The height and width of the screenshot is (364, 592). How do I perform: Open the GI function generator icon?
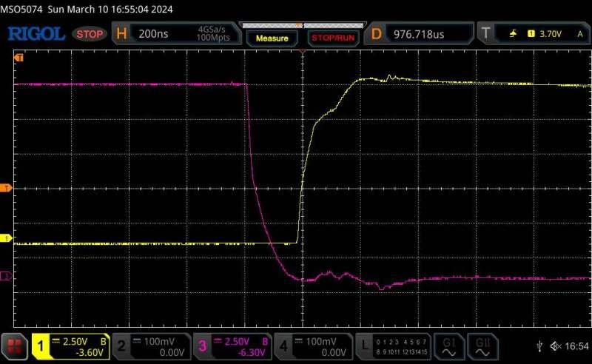(448, 346)
